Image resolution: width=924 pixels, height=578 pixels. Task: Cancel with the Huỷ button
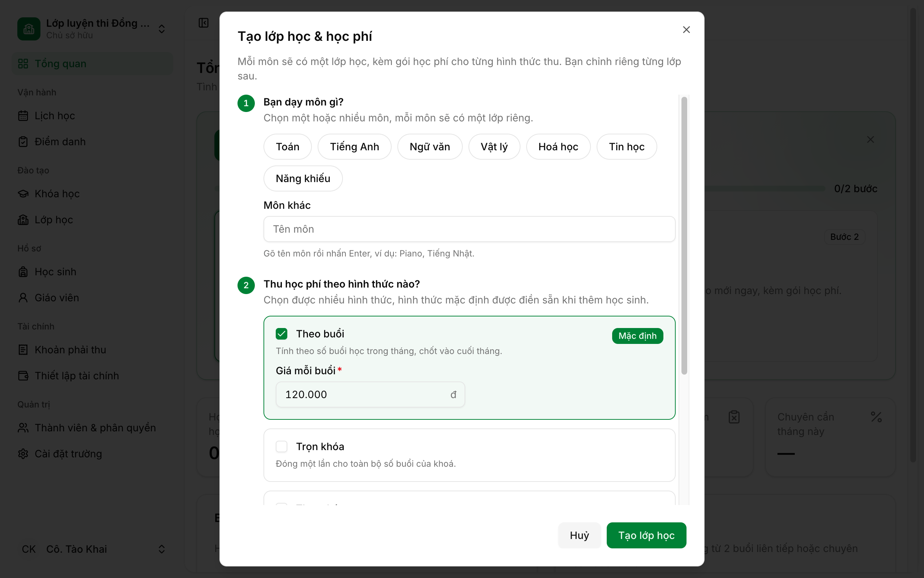coord(579,535)
